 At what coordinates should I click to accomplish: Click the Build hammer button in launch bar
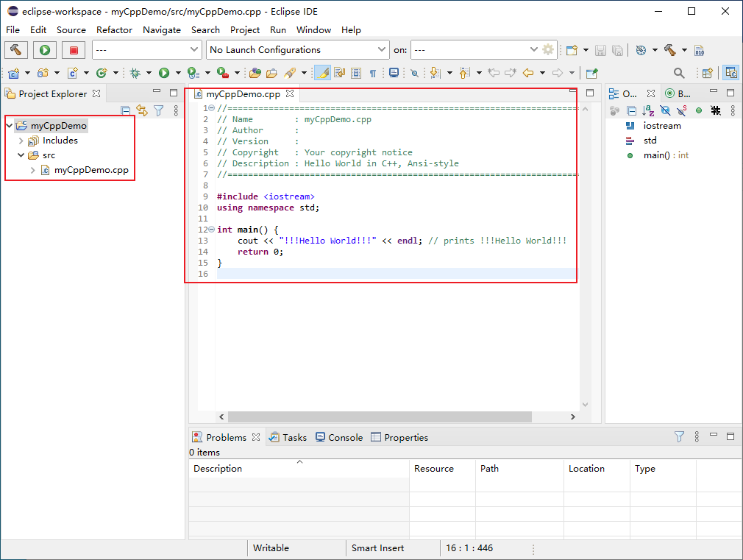pyautogui.click(x=16, y=50)
